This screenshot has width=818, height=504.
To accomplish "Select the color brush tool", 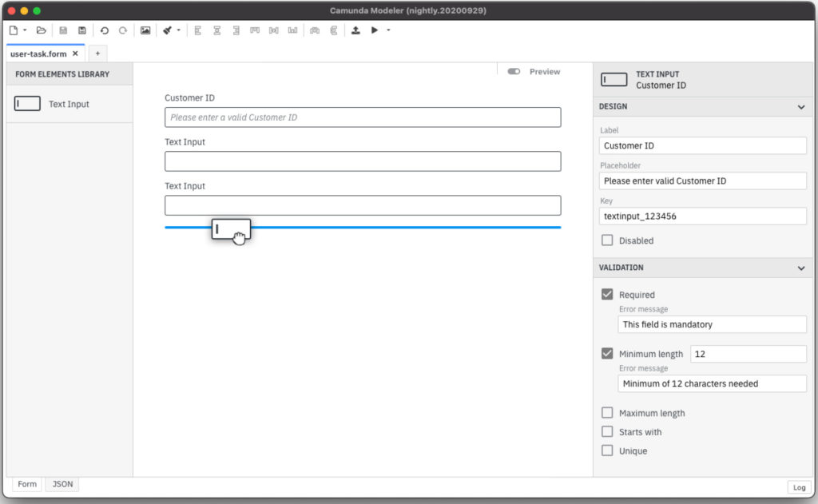I will tap(167, 30).
